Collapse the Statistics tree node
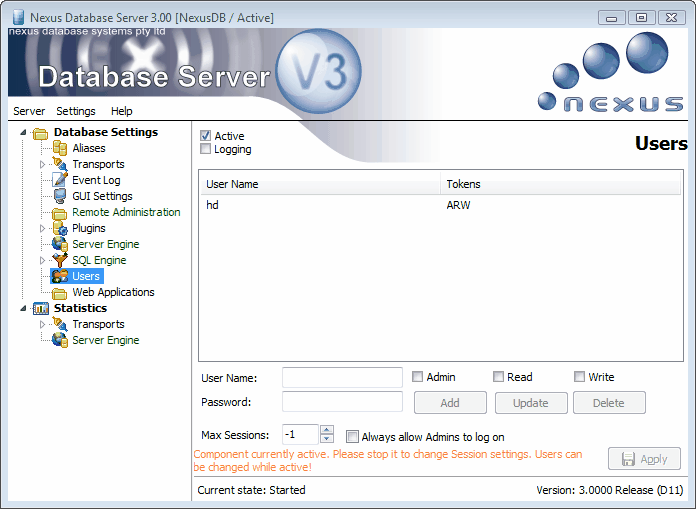The image size is (696, 509). pyautogui.click(x=24, y=308)
